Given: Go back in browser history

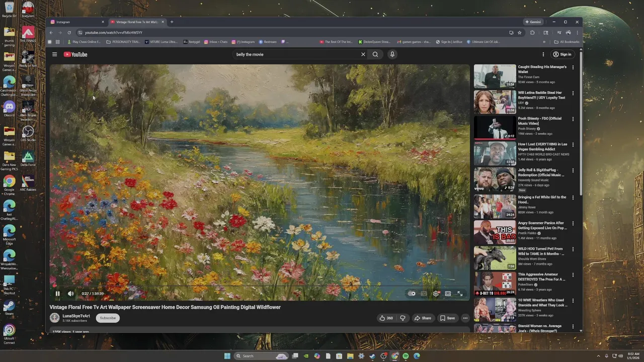Looking at the screenshot, I should pos(51,33).
